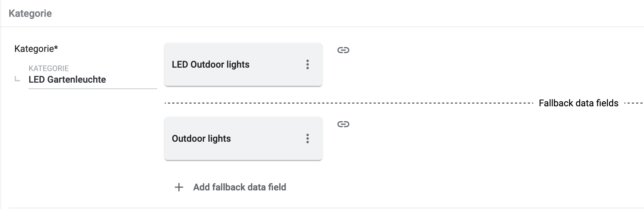The height and width of the screenshot is (209, 644).
Task: Click the Outdoor lights text in fallback card
Action: 201,138
